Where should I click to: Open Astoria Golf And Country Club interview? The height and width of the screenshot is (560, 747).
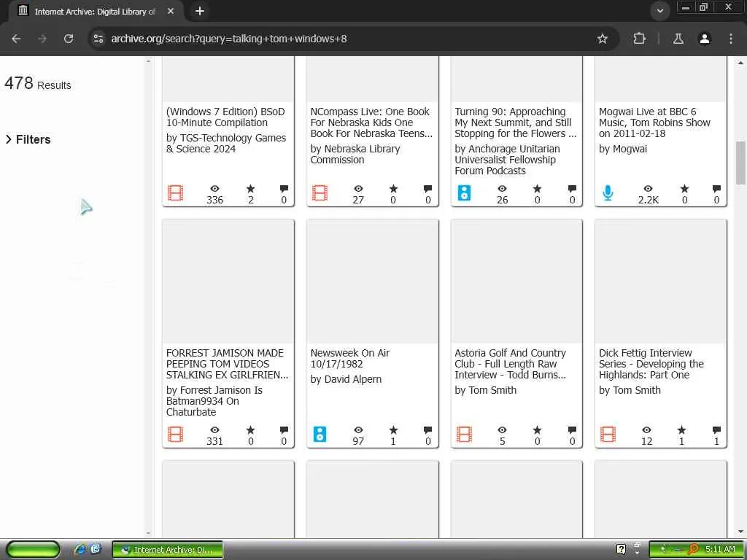pos(510,364)
